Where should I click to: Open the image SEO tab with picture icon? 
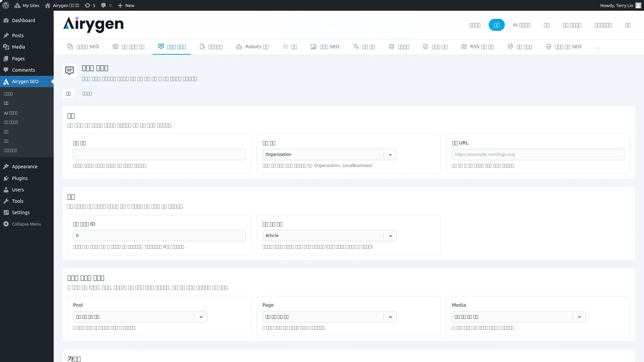click(x=325, y=47)
